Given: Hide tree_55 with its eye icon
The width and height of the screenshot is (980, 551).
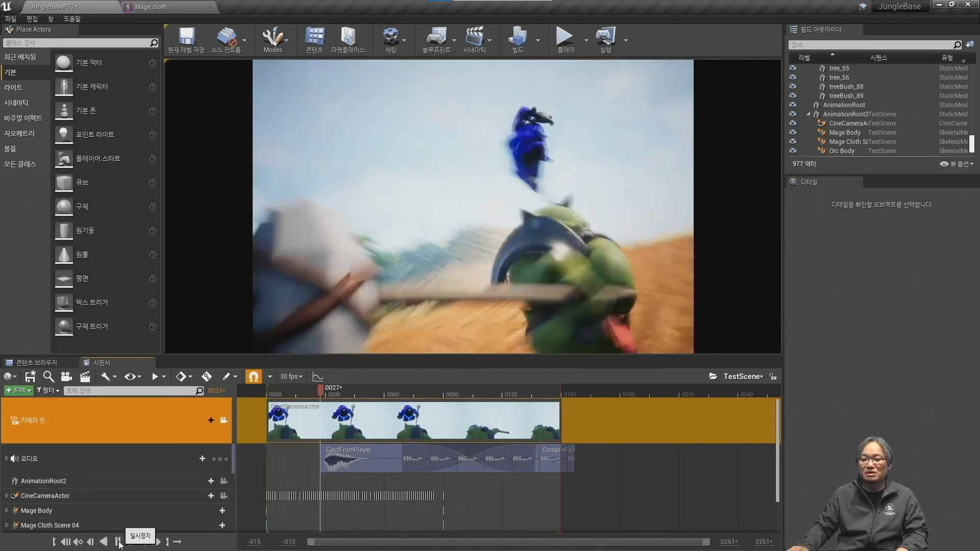Looking at the screenshot, I should coord(793,68).
